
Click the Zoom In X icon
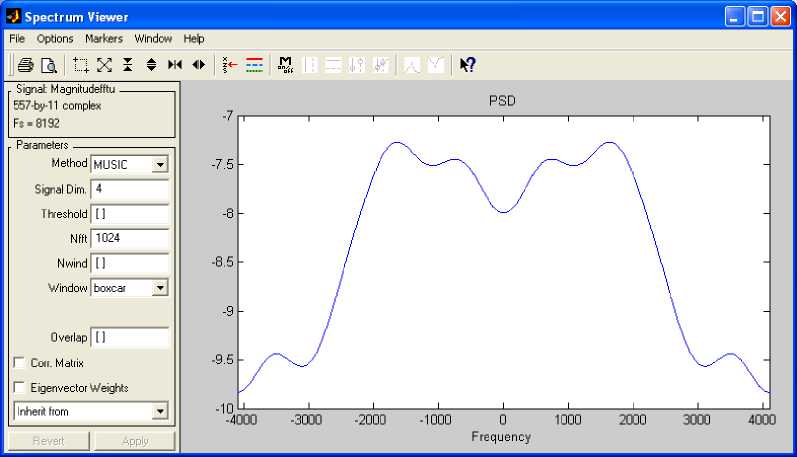pos(175,65)
